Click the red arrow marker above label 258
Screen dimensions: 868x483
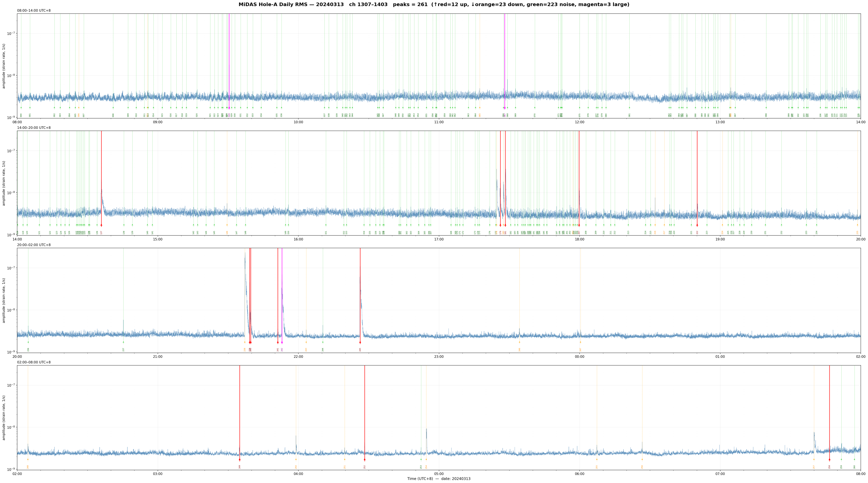click(x=830, y=459)
